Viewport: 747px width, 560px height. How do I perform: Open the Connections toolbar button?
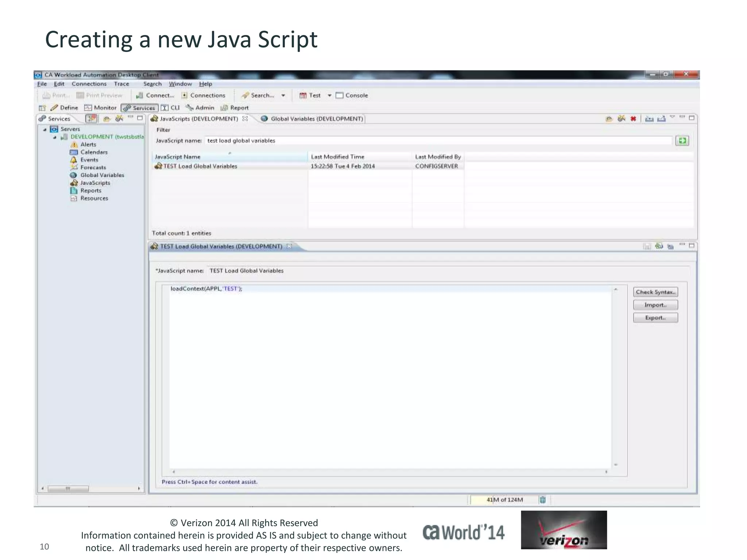click(204, 96)
